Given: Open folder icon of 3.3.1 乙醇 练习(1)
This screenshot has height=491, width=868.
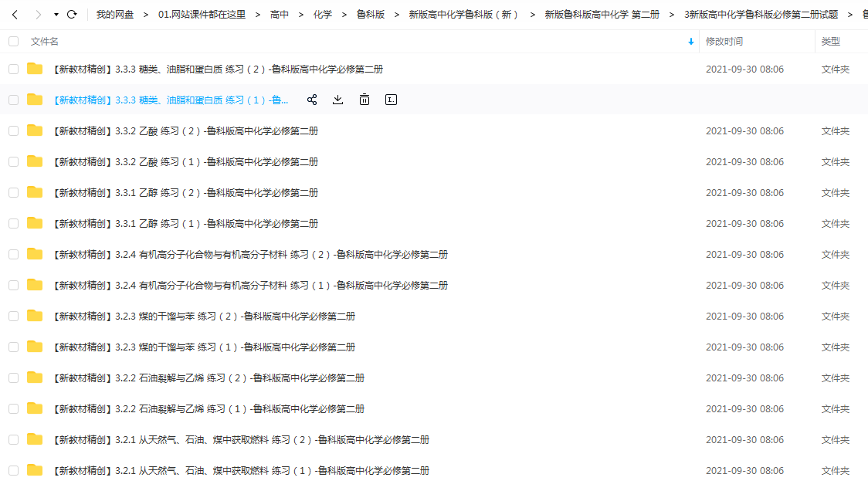Looking at the screenshot, I should pos(35,223).
